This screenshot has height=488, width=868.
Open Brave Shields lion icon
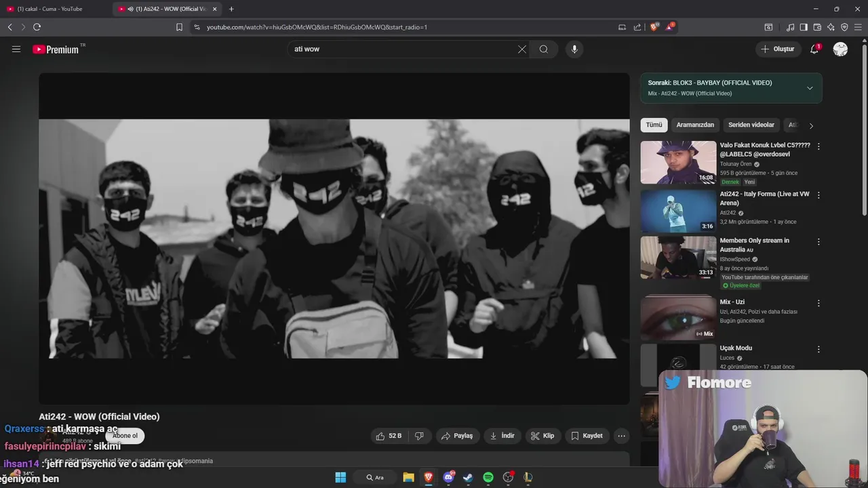[x=654, y=27]
